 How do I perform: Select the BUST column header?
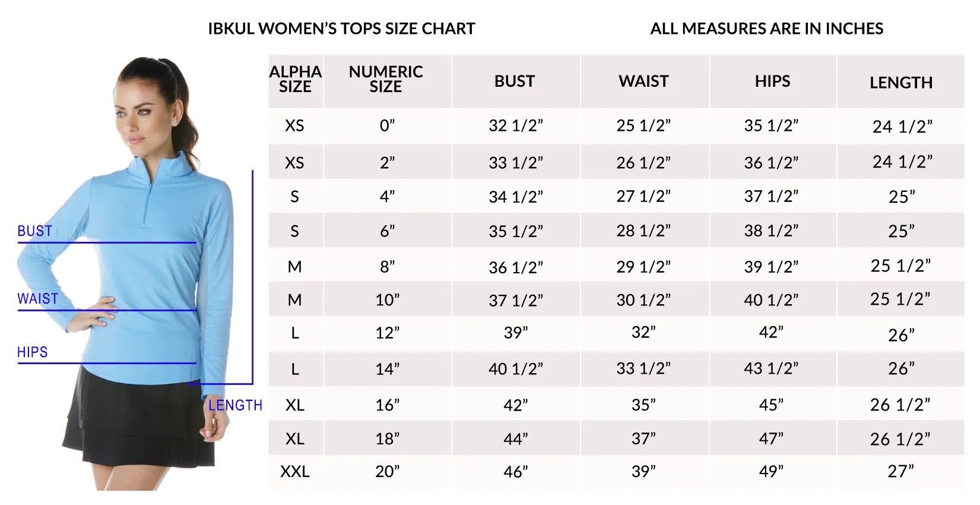coord(515,81)
